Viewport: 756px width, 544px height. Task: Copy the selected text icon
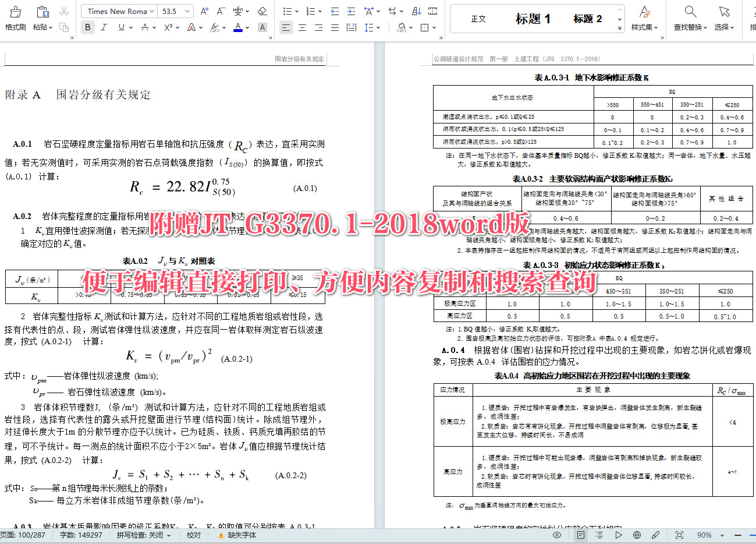pyautogui.click(x=64, y=28)
